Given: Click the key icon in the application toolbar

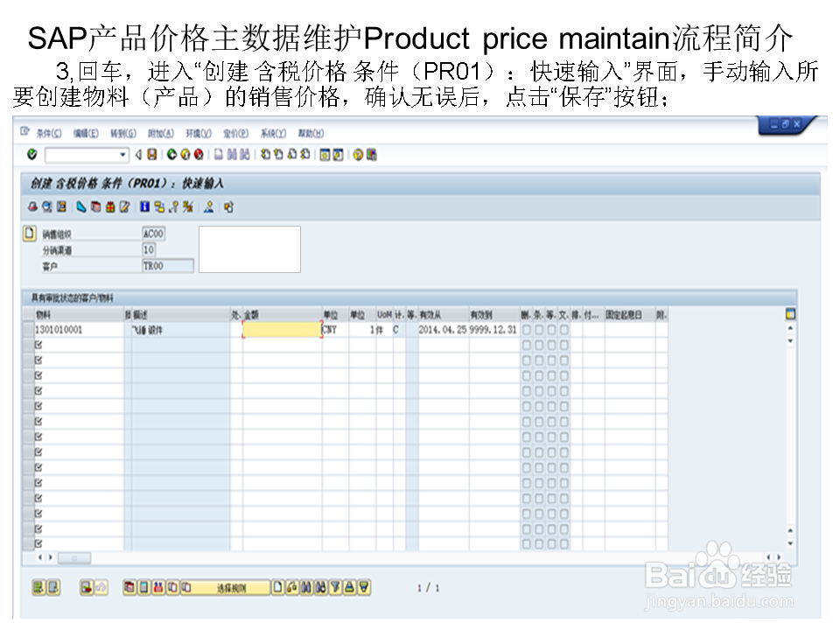Looking at the screenshot, I should coord(173,206).
